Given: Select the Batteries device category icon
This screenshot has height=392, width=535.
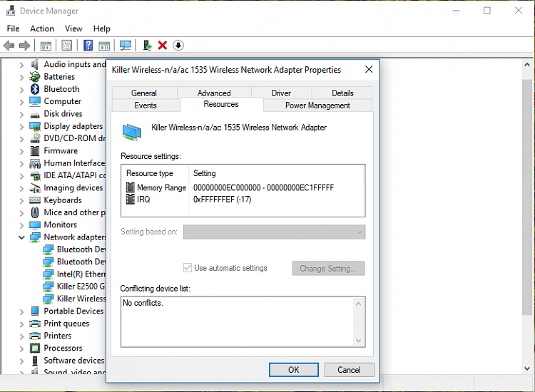Looking at the screenshot, I should (35, 77).
